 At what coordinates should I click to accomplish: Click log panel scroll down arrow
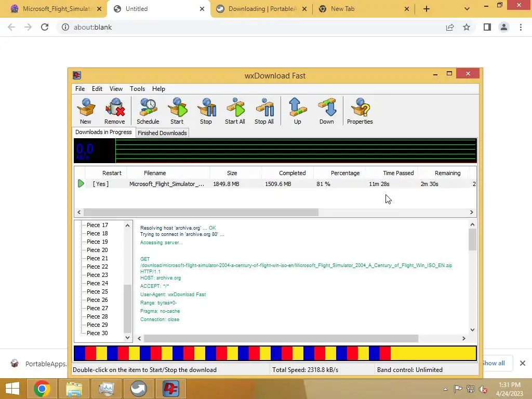(472, 330)
